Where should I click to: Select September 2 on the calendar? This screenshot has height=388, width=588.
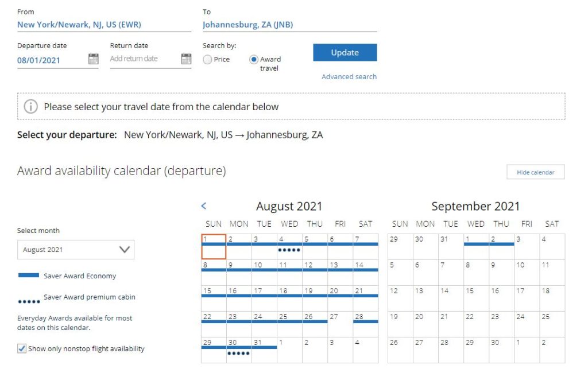pos(501,246)
